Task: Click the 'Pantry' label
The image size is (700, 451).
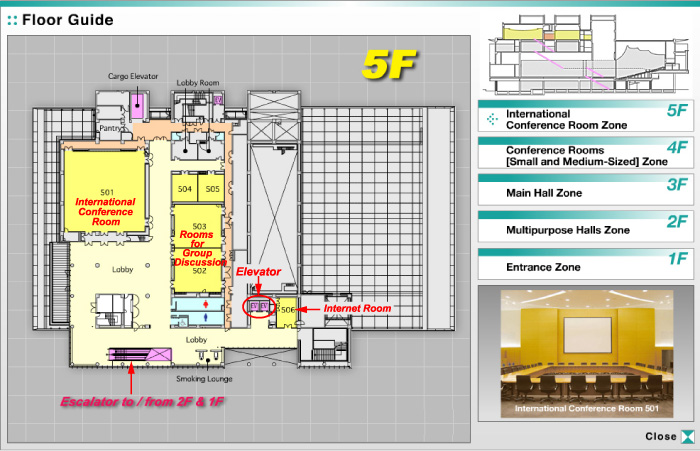Action: tap(110, 128)
